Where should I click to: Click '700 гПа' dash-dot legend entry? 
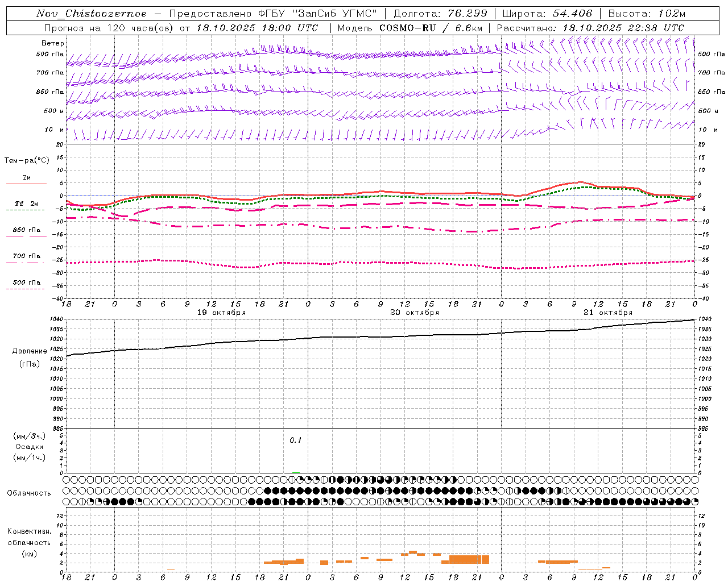pos(27,256)
